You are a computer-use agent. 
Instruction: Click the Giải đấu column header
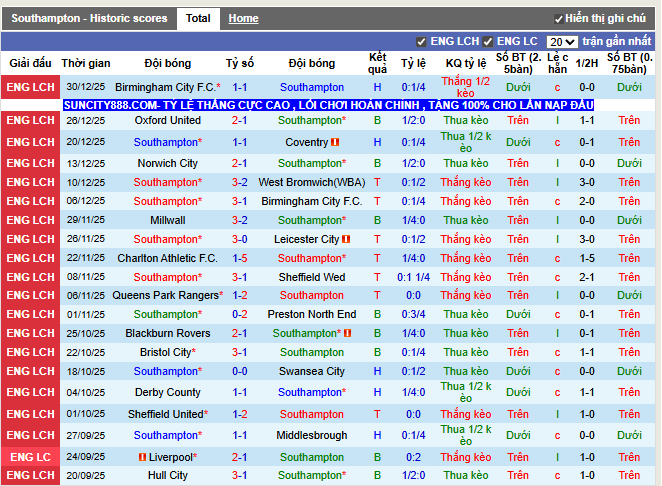coord(30,63)
